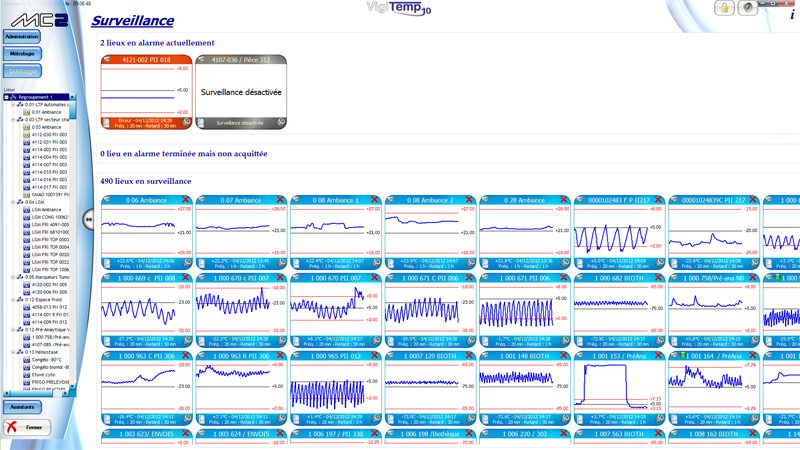Image resolution: width=800 pixels, height=450 pixels.
Task: Collapse the 0 13 Hémostase node
Action: click(x=13, y=352)
